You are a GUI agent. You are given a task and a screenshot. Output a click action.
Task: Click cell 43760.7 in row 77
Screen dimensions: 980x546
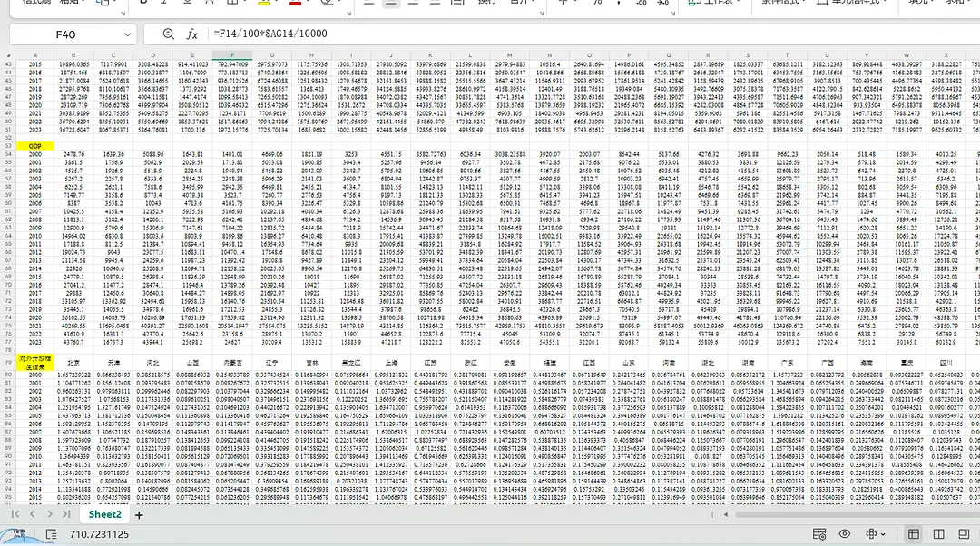coord(73,342)
